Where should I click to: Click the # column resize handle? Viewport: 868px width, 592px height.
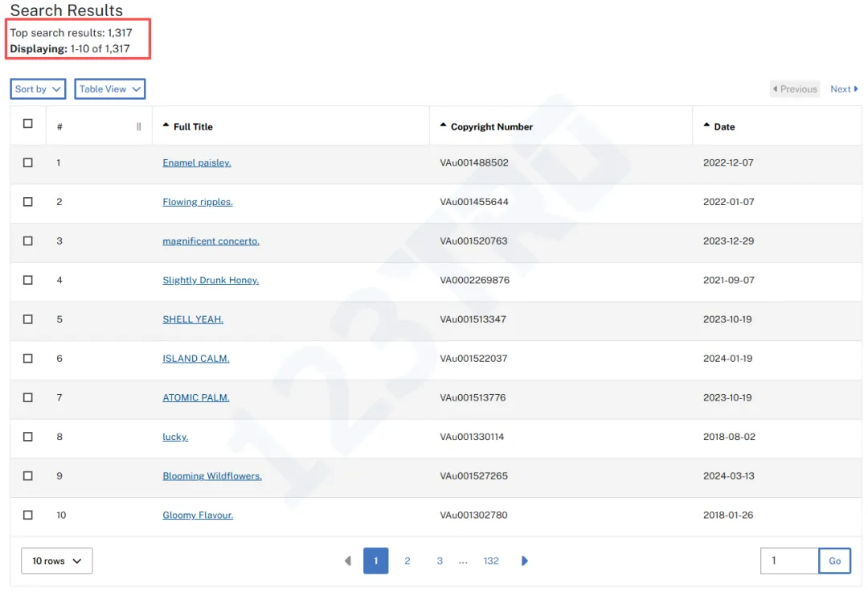coord(139,127)
